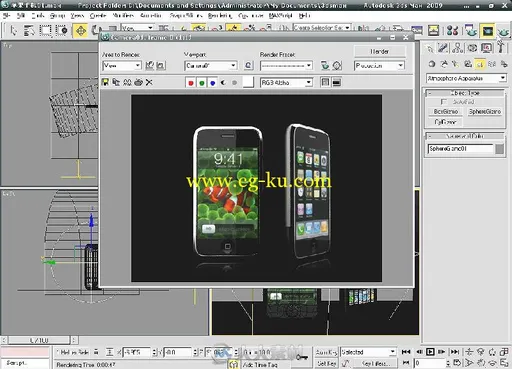
Task: Toggle the Auto Key button
Action: (x=326, y=352)
